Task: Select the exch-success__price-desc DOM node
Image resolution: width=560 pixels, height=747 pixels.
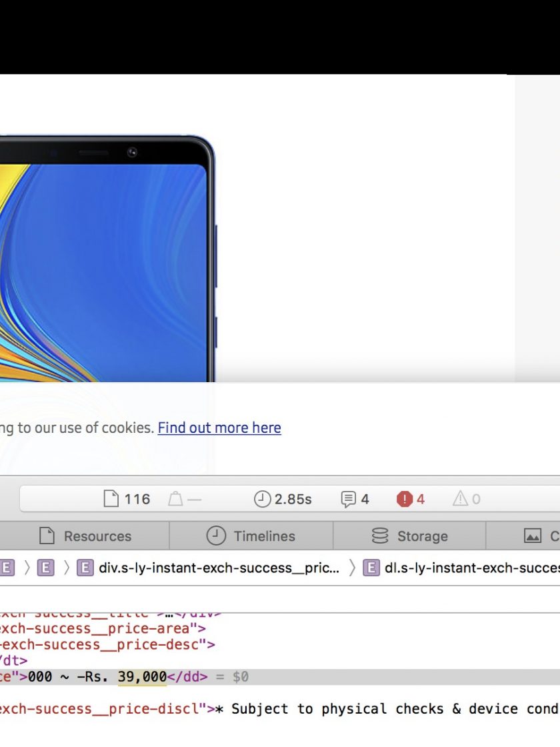Action: click(x=107, y=644)
